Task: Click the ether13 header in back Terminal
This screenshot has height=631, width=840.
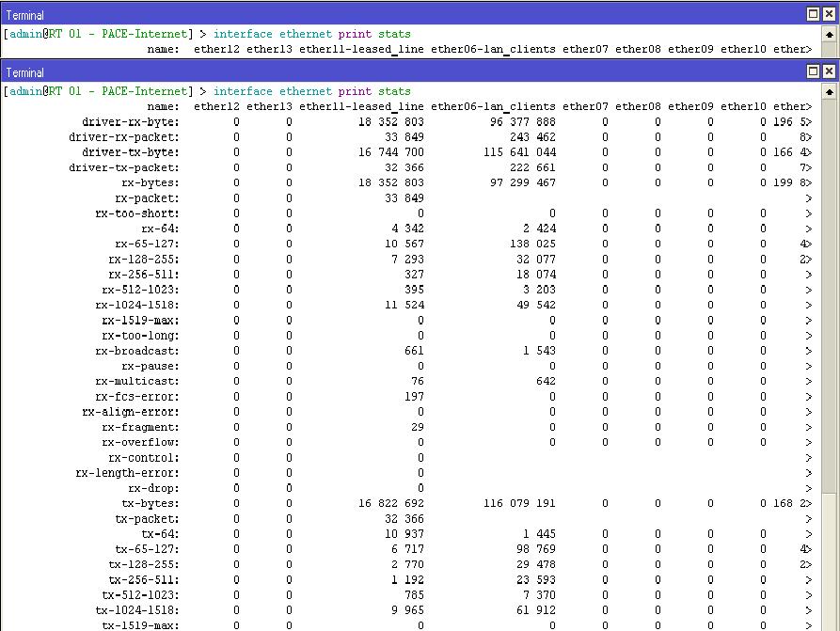Action: click(x=269, y=49)
